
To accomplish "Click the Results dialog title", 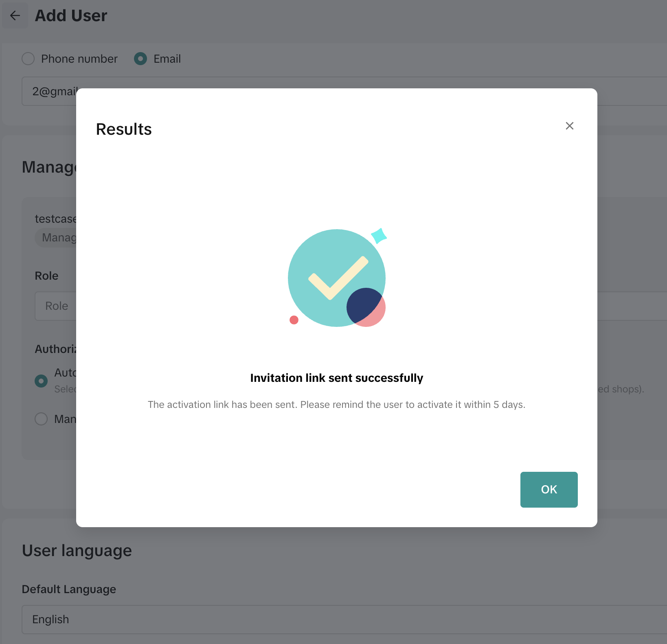I will [124, 129].
